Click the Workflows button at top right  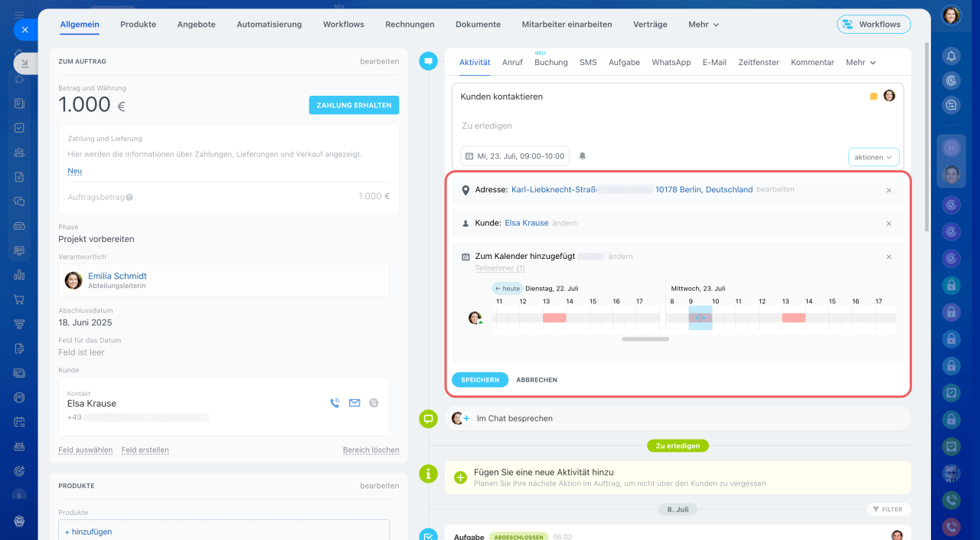pyautogui.click(x=874, y=25)
